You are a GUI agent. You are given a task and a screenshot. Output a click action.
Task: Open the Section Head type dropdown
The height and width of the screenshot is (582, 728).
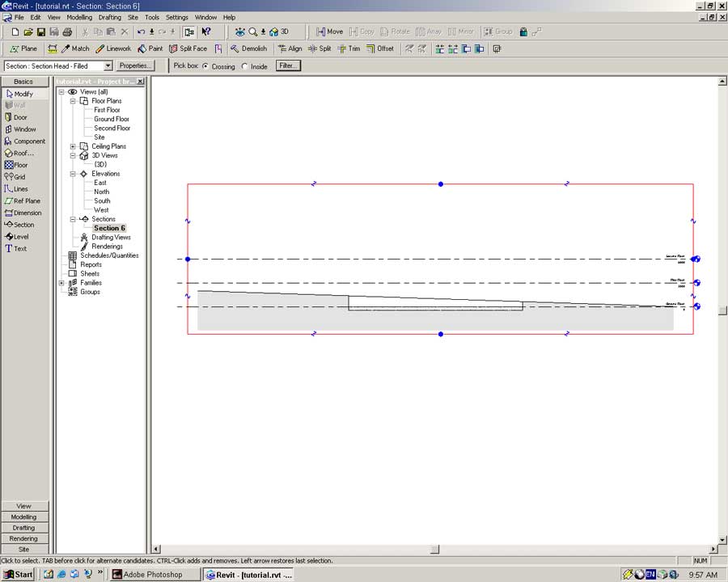(x=108, y=66)
